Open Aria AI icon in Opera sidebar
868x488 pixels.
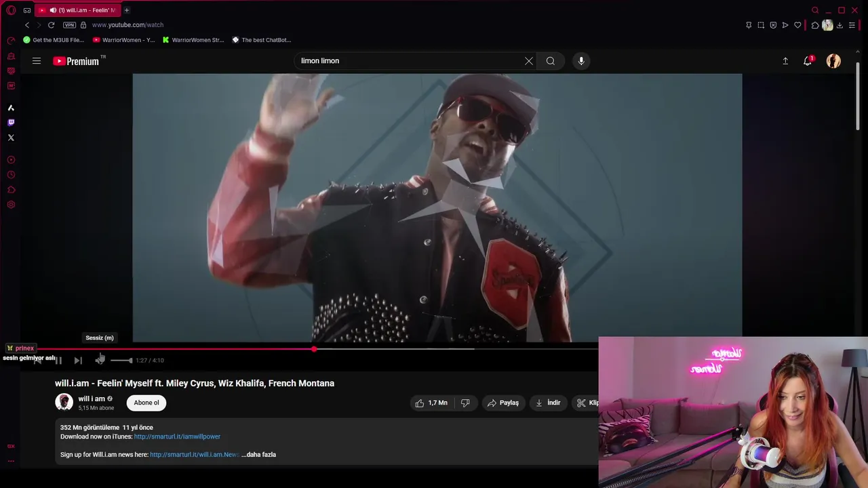click(x=11, y=108)
